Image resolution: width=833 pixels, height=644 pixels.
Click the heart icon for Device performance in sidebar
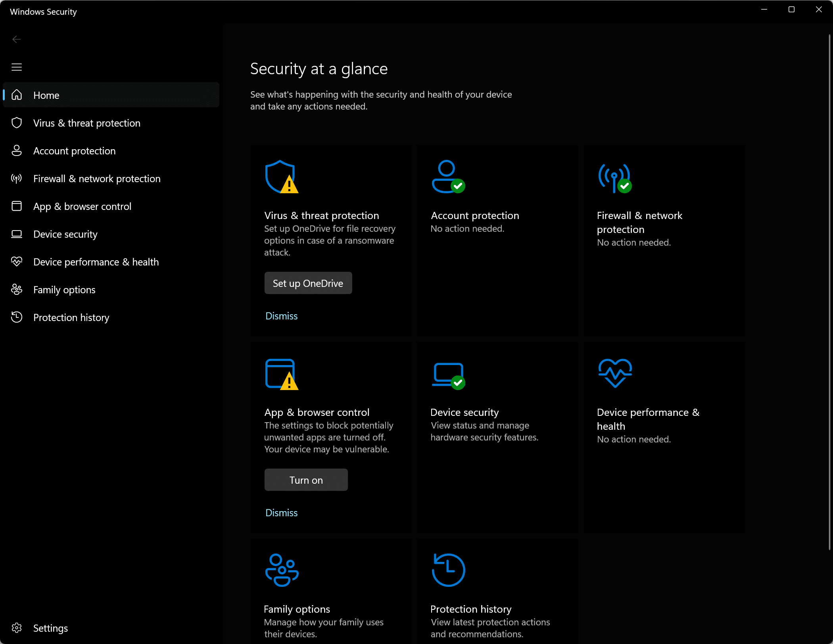point(17,261)
